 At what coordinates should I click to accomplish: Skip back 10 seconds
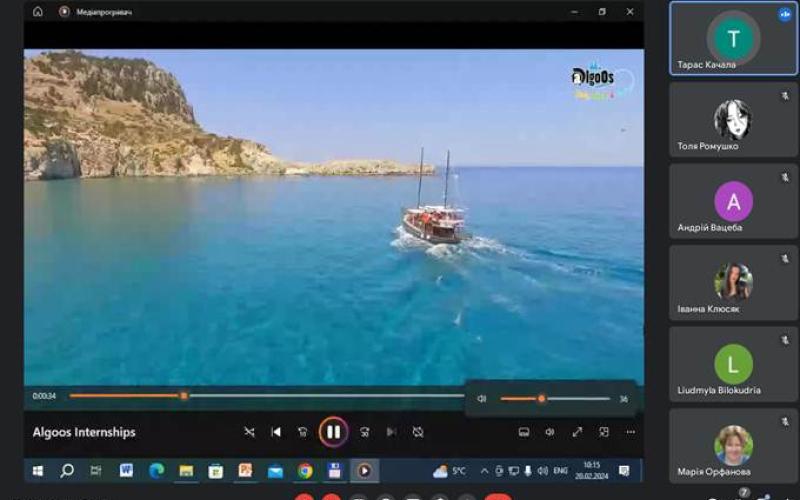[303, 432]
